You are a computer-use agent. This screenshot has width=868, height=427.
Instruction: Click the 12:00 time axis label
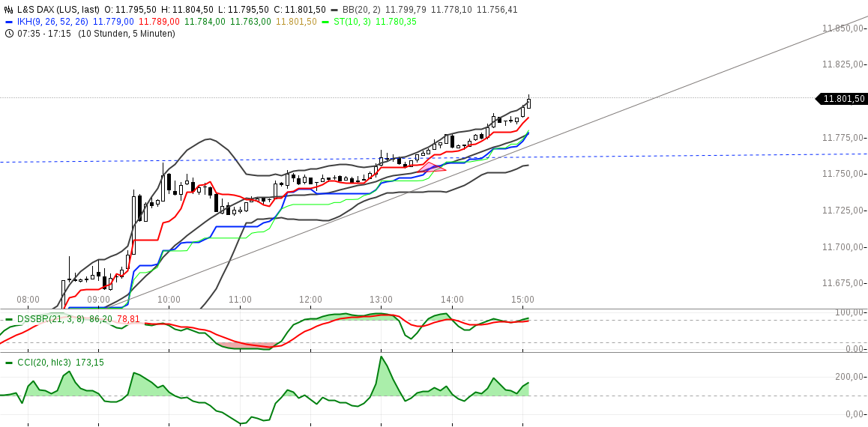(x=310, y=300)
